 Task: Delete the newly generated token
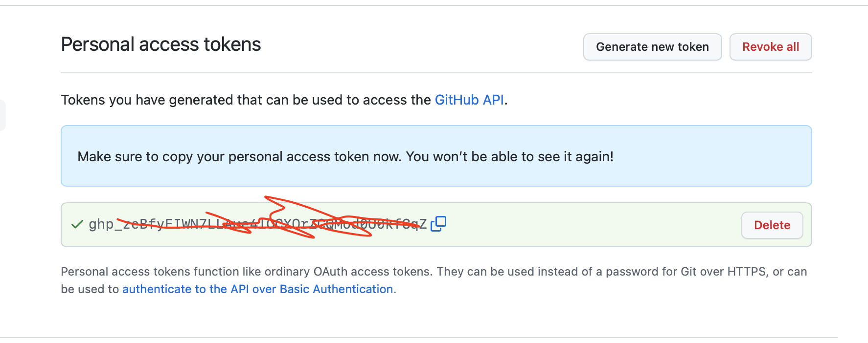[772, 225]
